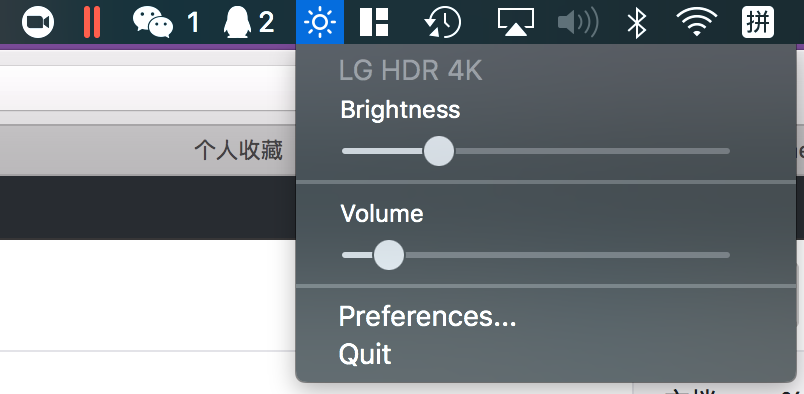Viewport: 804px width, 394px height.
Task: Open Preferences... from the menu
Action: pyautogui.click(x=427, y=317)
